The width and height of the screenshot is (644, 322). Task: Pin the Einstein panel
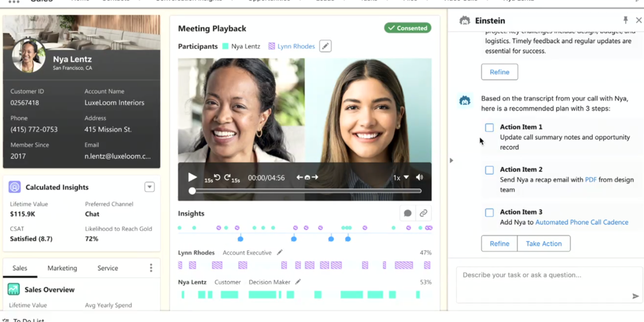coord(625,20)
